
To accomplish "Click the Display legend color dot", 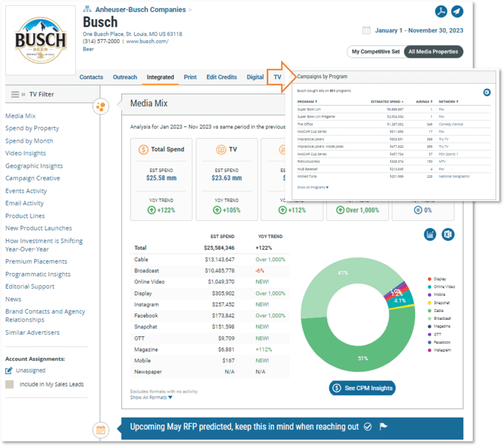I will tap(429, 279).
